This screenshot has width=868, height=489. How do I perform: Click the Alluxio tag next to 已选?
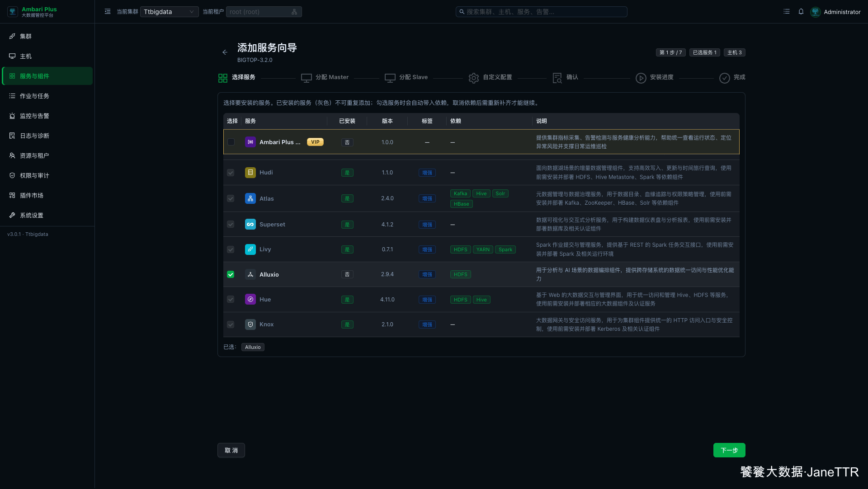point(253,347)
